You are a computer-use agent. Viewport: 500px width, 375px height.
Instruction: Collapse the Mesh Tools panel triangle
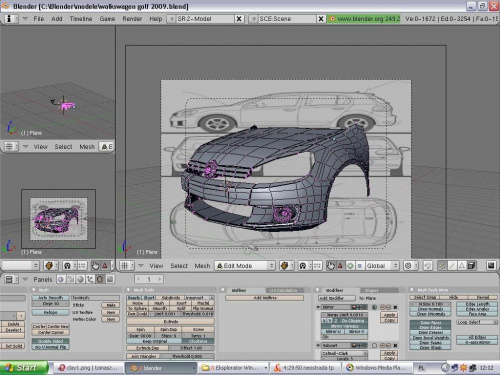coord(129,290)
